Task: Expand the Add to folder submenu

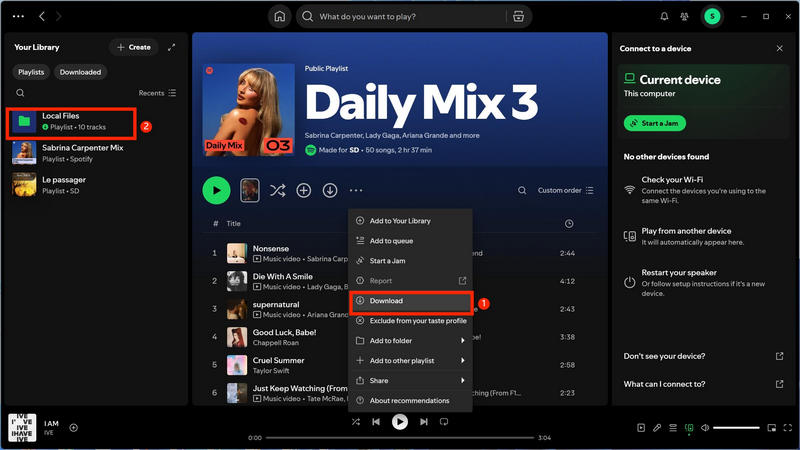Action: [x=410, y=341]
